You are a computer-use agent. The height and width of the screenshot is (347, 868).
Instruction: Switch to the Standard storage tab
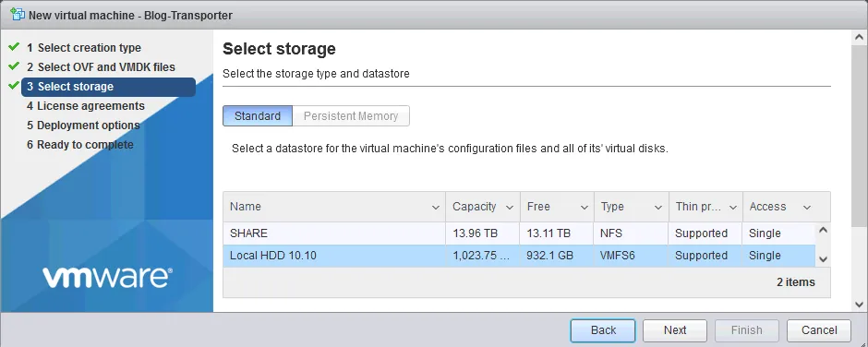pos(258,116)
